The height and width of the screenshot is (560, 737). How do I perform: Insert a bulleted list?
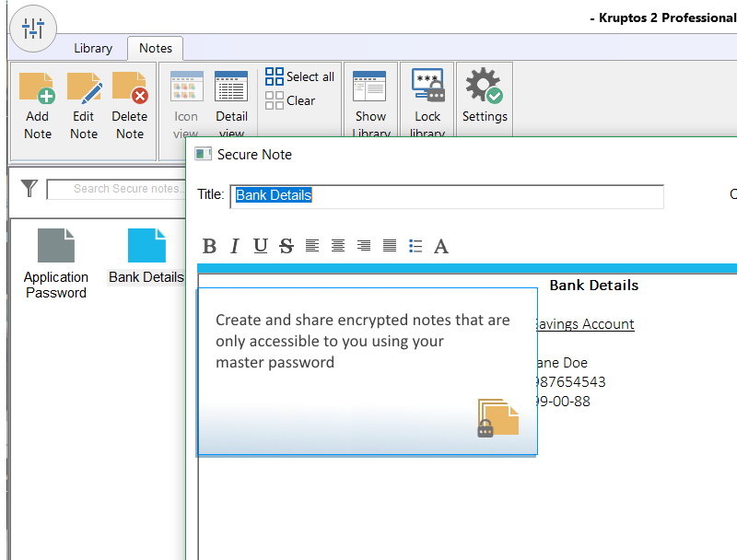(415, 246)
